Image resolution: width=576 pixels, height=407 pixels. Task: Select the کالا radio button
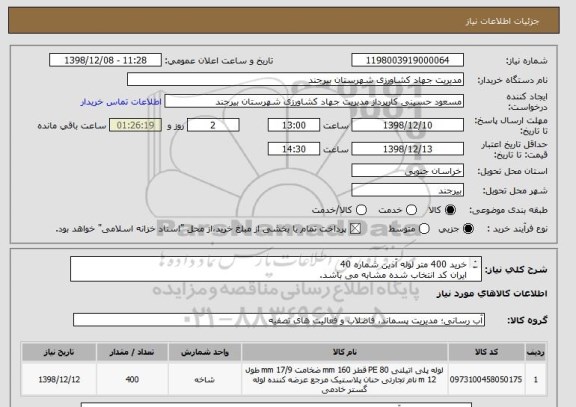point(450,210)
